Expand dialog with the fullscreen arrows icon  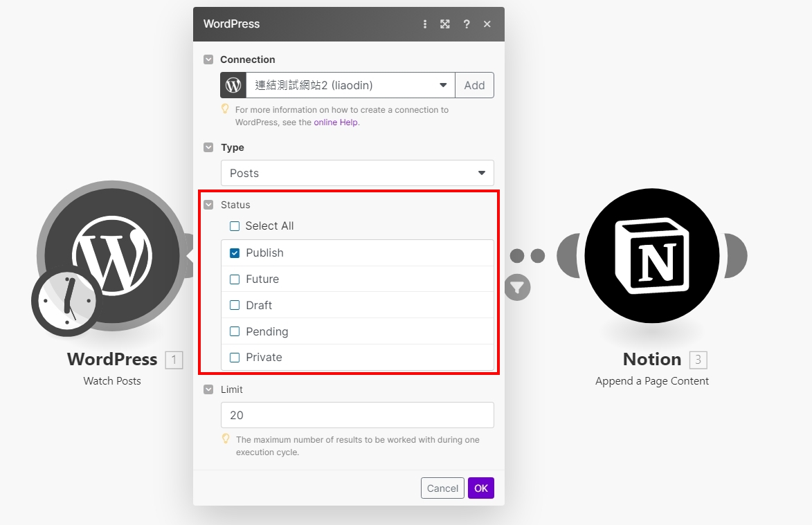coord(445,24)
